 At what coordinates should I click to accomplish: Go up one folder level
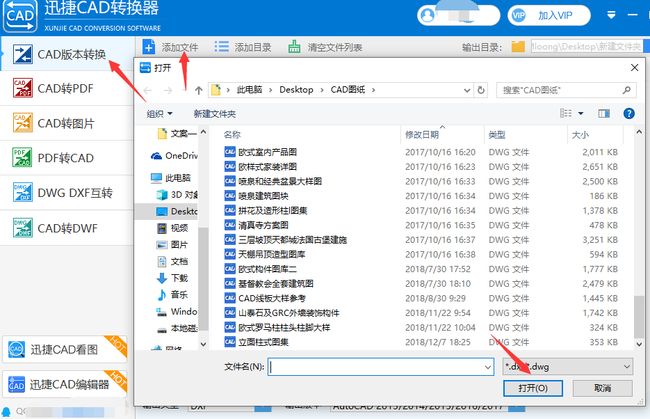click(x=199, y=90)
